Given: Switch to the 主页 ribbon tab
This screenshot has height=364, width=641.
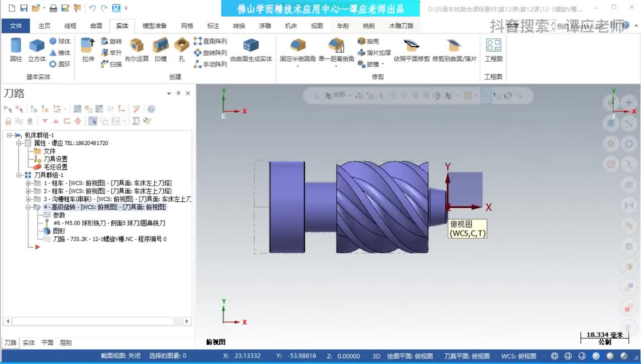Looking at the screenshot, I should tap(44, 26).
